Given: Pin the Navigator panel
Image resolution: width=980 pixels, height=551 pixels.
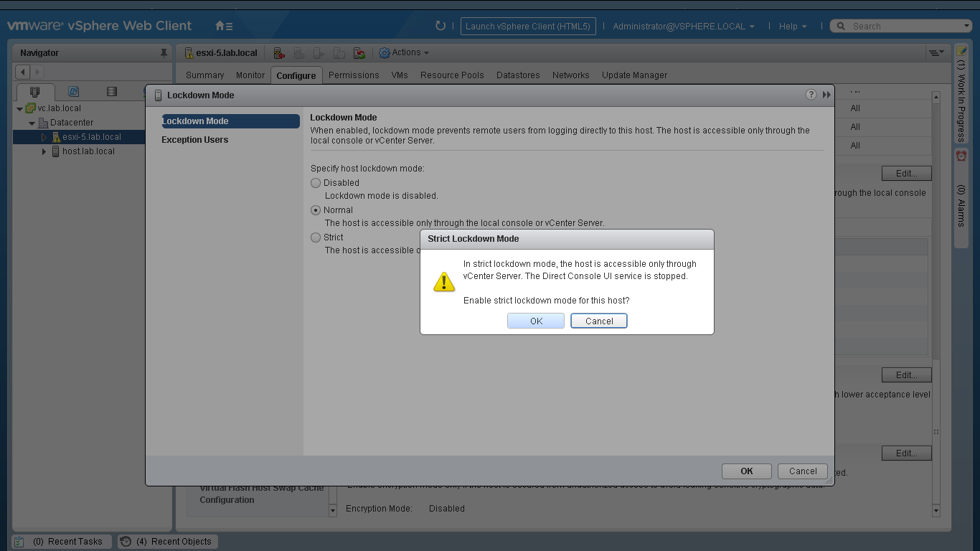Looking at the screenshot, I should point(164,53).
